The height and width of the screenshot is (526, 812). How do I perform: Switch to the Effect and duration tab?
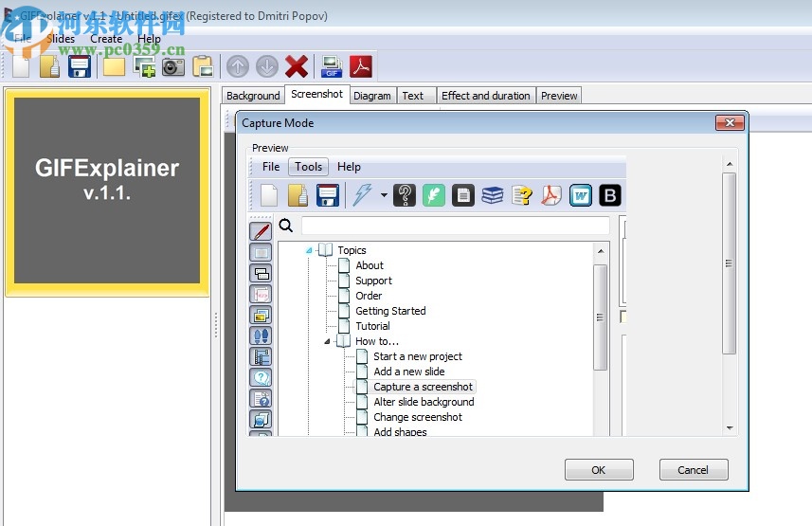(486, 96)
